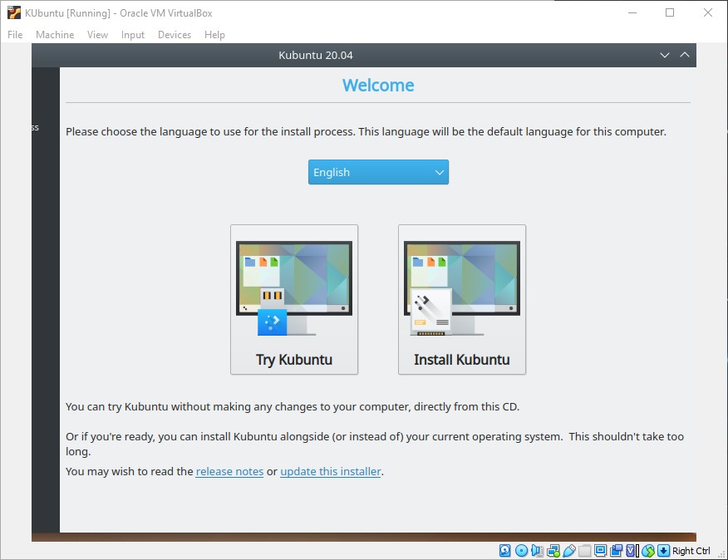This screenshot has height=560, width=728.
Task: Click the Welcome heading
Action: tap(378, 86)
